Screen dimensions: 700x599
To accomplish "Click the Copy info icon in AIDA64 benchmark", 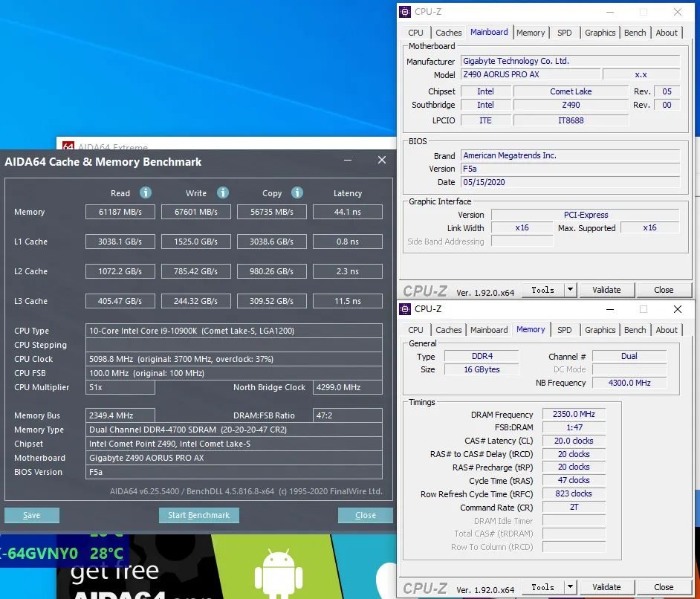I will pos(297,192).
